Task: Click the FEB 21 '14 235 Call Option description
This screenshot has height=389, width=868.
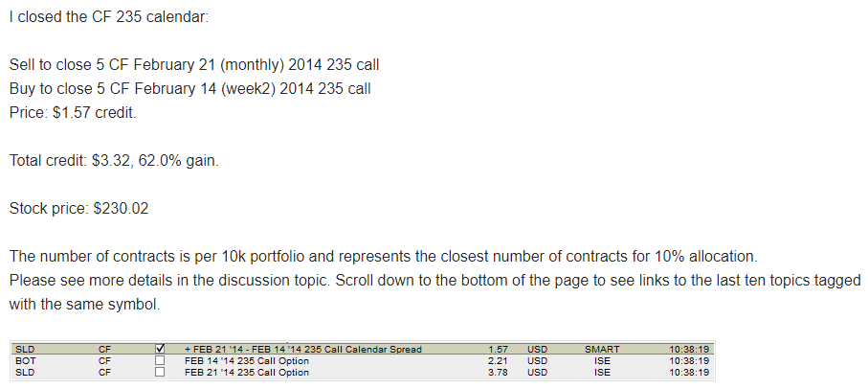Action: pyautogui.click(x=247, y=373)
